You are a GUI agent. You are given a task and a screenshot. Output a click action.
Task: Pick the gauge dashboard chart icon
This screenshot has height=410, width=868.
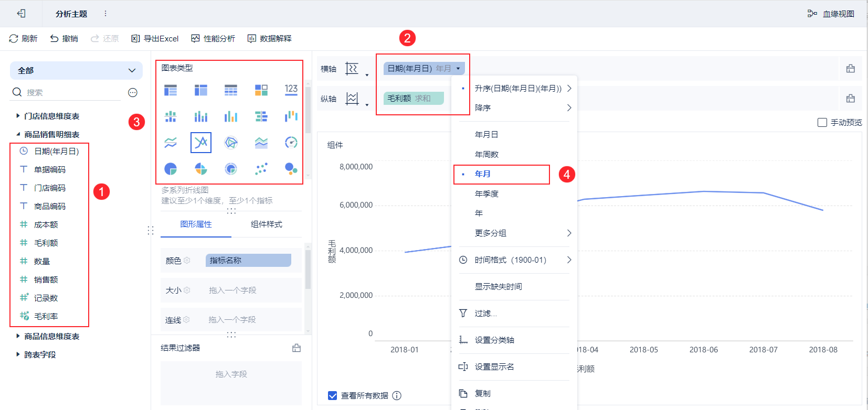[x=291, y=143]
